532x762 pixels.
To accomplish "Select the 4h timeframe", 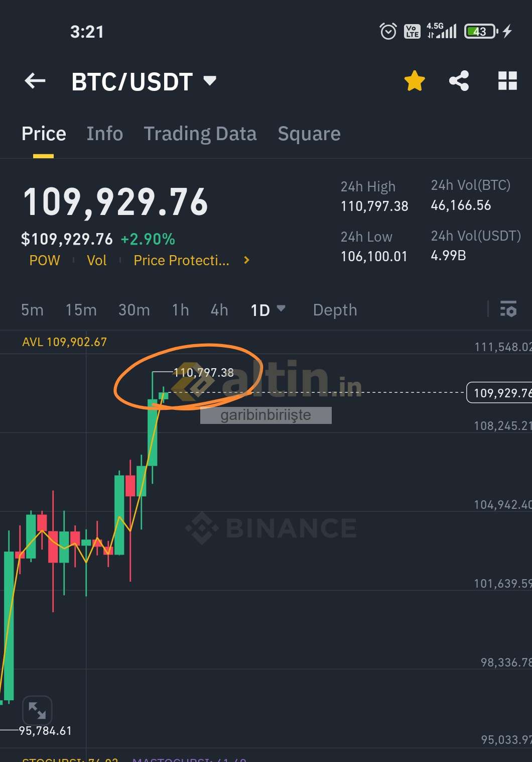I will [219, 310].
